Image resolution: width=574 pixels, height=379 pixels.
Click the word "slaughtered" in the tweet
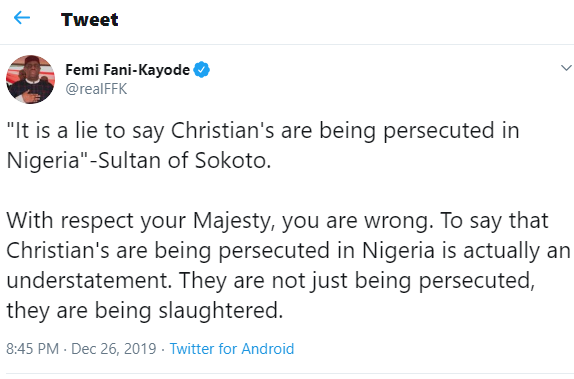tap(221, 311)
